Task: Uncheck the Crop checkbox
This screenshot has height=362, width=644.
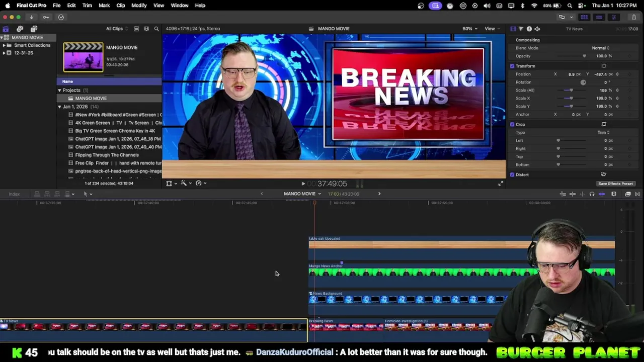Action: point(512,124)
